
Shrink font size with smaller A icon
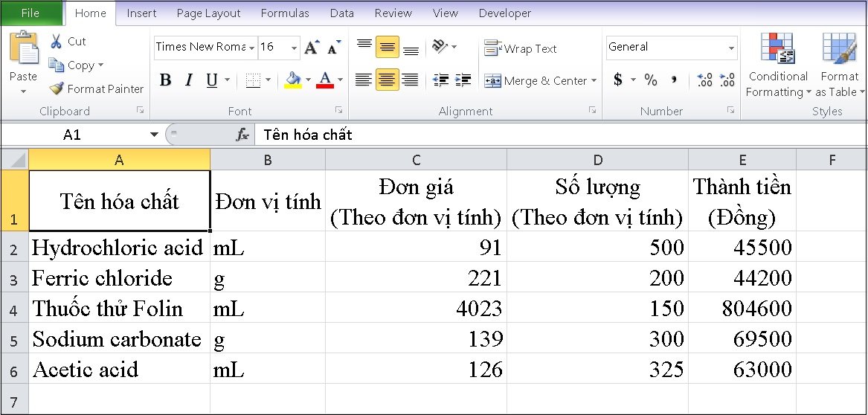[333, 47]
